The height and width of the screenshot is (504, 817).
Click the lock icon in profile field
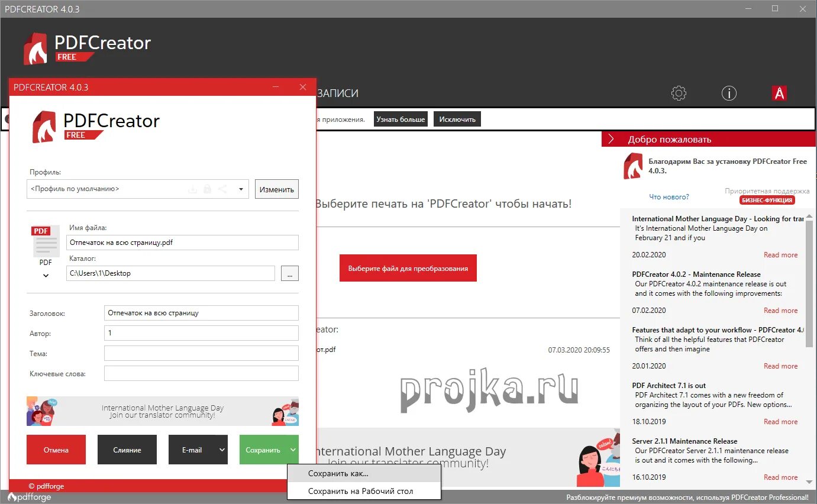(207, 189)
